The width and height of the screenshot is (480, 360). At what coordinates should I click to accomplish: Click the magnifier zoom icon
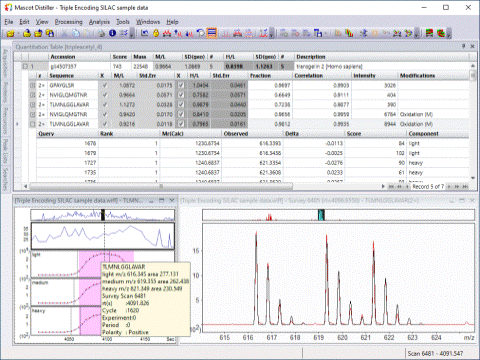click(201, 33)
